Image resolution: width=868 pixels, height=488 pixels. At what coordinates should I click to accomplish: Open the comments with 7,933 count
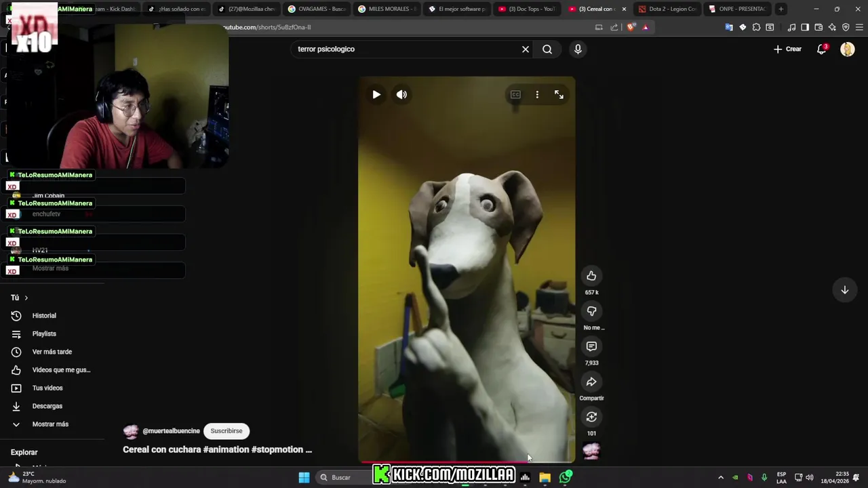pyautogui.click(x=591, y=346)
